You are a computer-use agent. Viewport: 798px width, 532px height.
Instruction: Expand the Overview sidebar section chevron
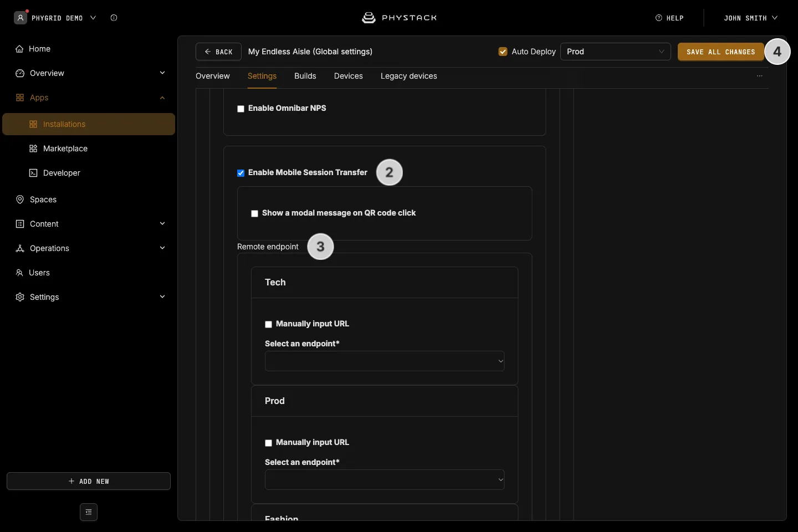tap(162, 73)
